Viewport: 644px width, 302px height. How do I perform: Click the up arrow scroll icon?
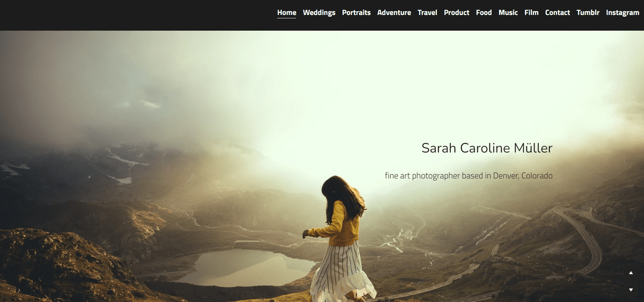click(631, 273)
